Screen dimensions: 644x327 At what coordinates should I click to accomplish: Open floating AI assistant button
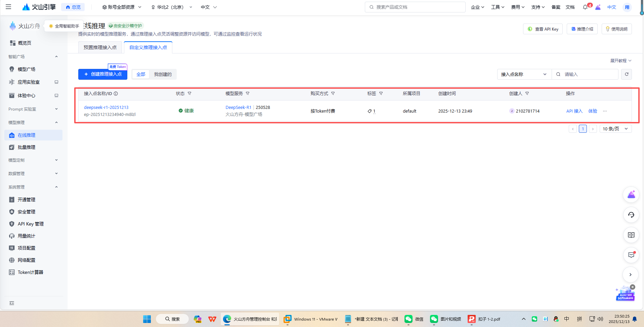tap(631, 195)
